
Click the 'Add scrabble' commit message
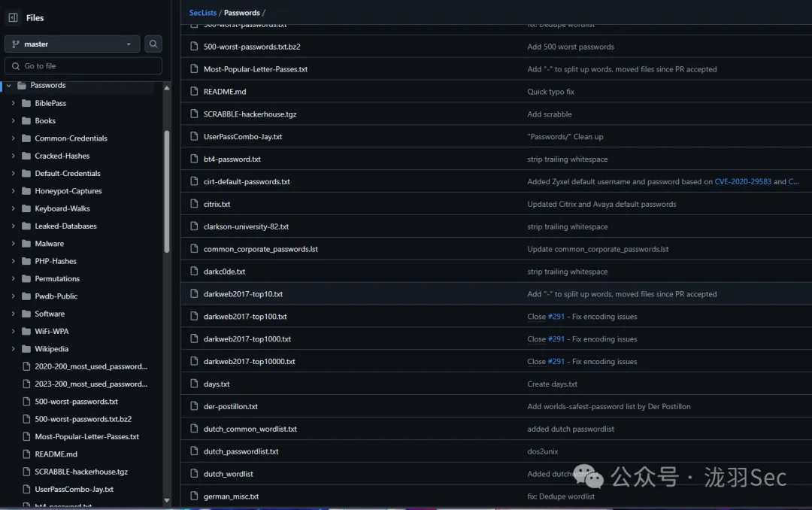click(x=550, y=114)
